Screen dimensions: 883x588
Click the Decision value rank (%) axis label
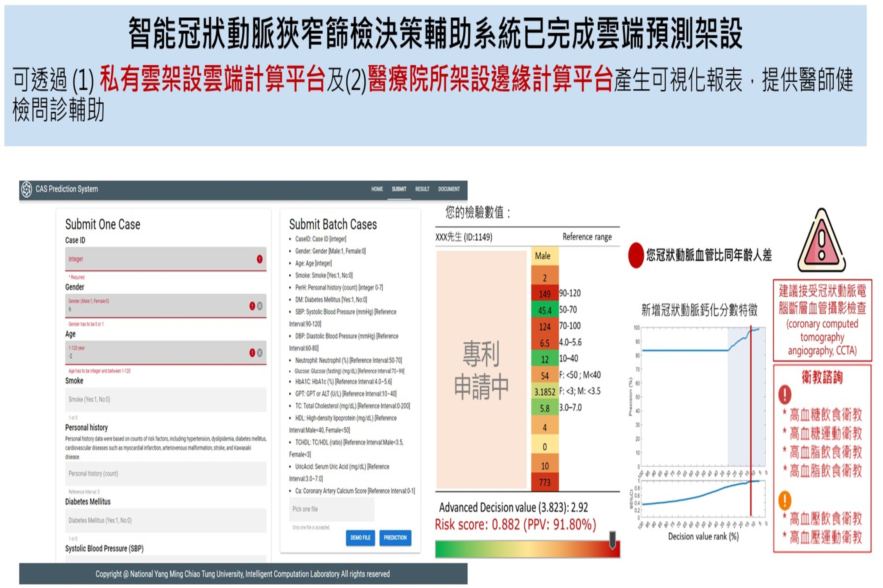coord(703,537)
